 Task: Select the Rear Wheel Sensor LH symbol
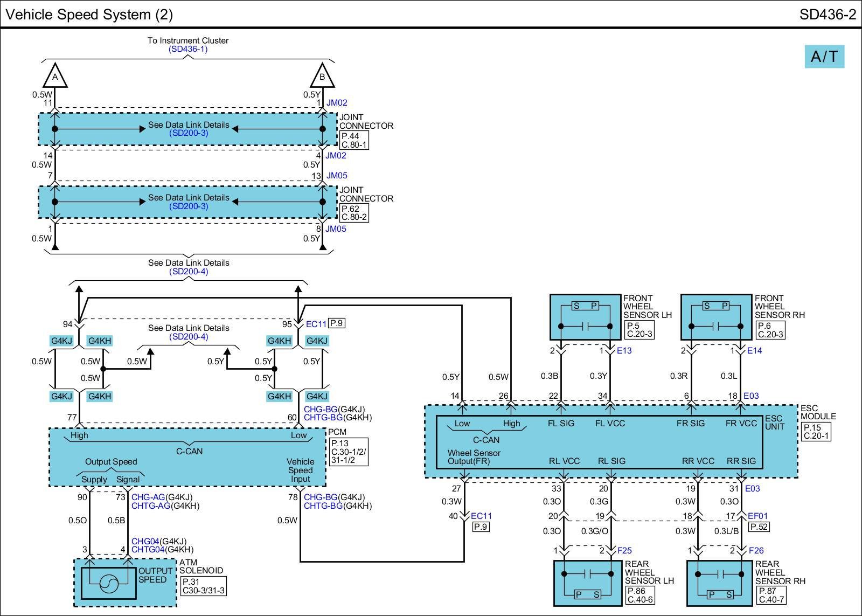(588, 583)
